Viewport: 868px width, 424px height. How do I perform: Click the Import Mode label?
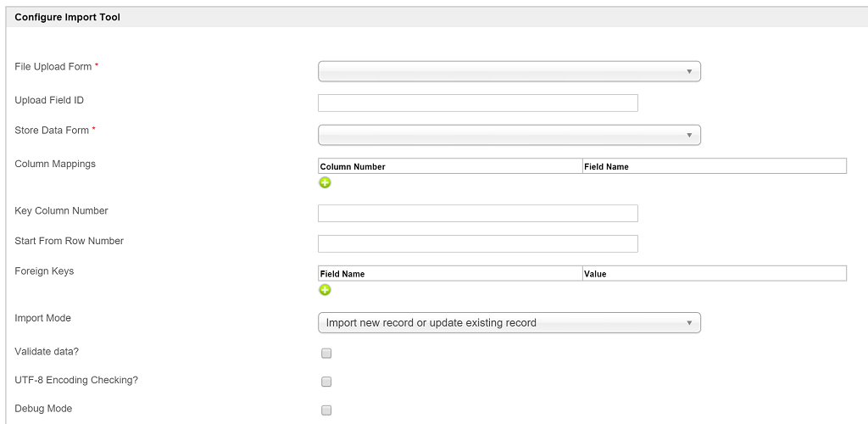tap(43, 318)
